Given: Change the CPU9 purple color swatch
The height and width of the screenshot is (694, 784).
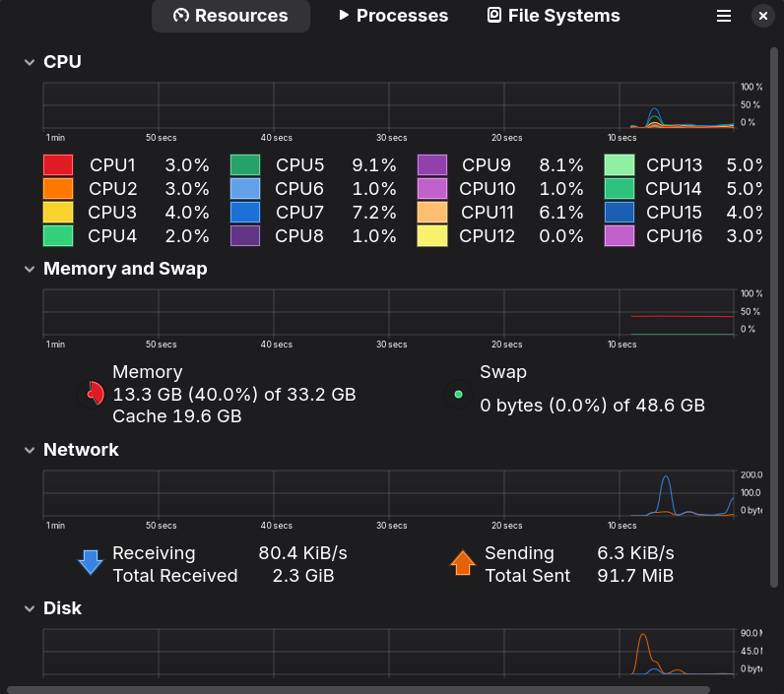Looking at the screenshot, I should (432, 164).
